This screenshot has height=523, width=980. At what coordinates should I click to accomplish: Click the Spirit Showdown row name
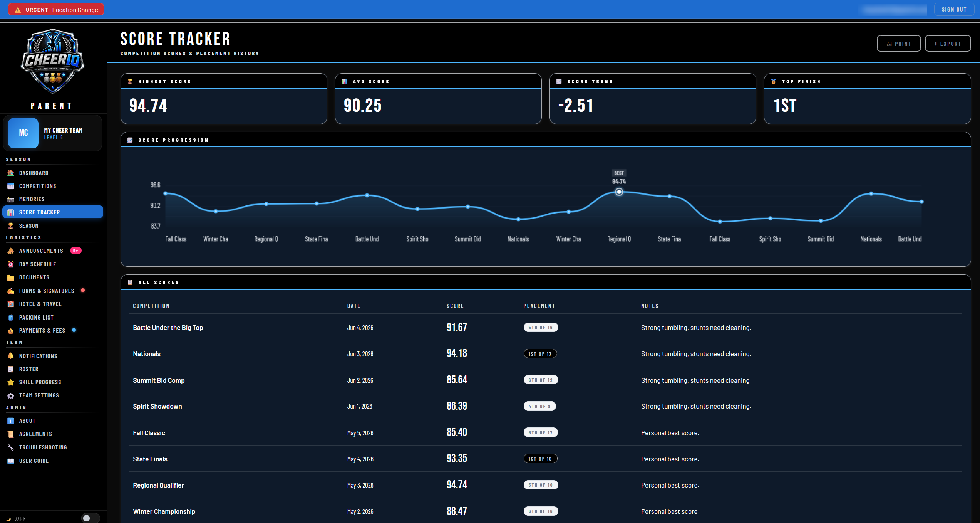coord(157,406)
